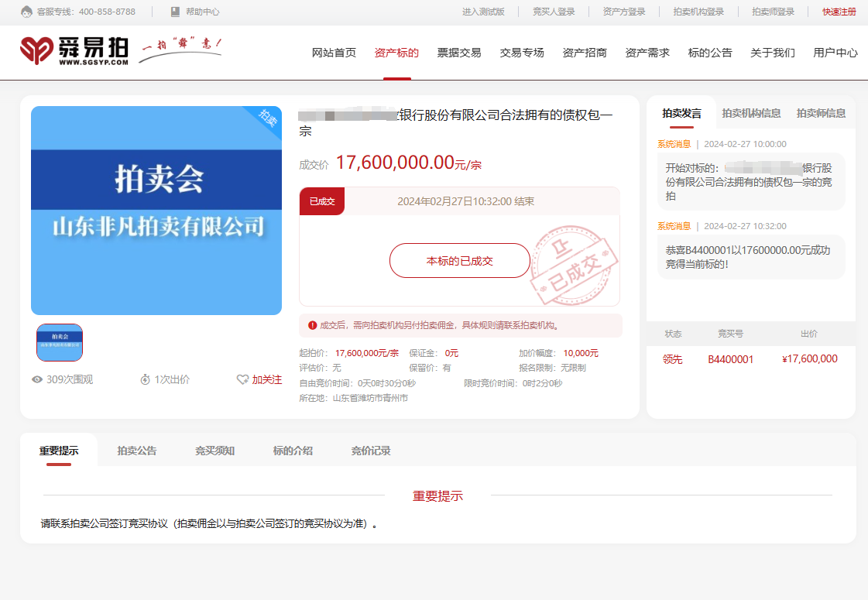Click the large 拍卖会 main image

[156, 211]
